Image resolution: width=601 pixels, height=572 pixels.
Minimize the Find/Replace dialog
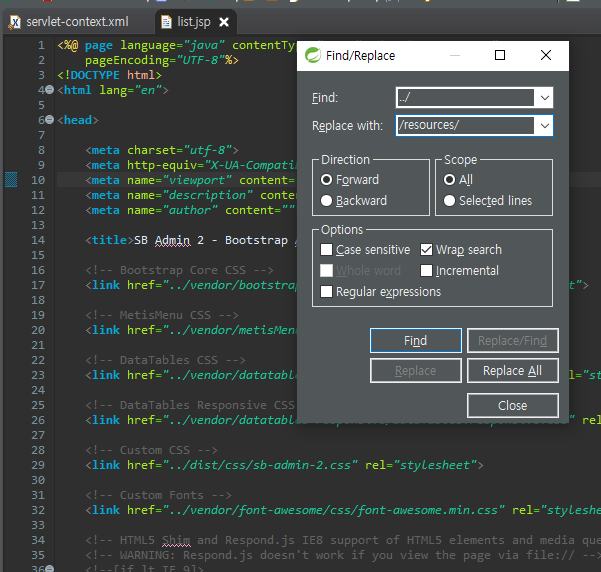[x=455, y=55]
